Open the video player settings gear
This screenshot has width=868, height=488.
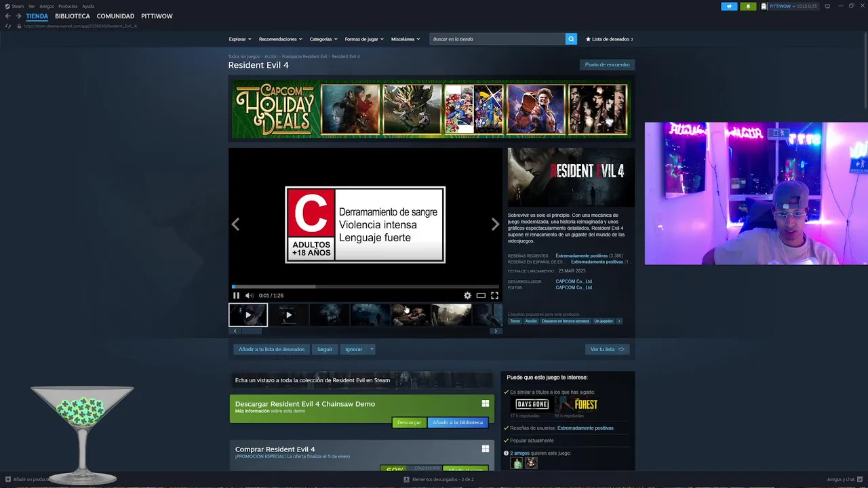coord(467,296)
